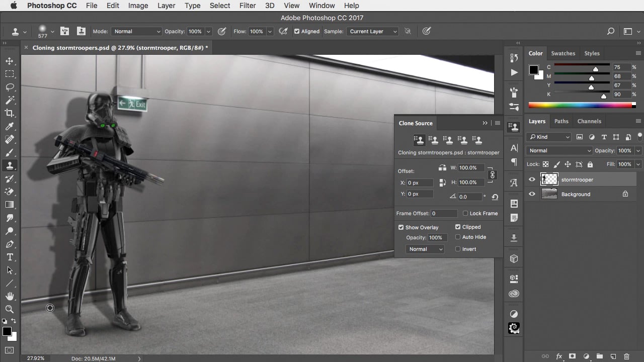Select the Crop tool
644x362 pixels.
pyautogui.click(x=10, y=113)
